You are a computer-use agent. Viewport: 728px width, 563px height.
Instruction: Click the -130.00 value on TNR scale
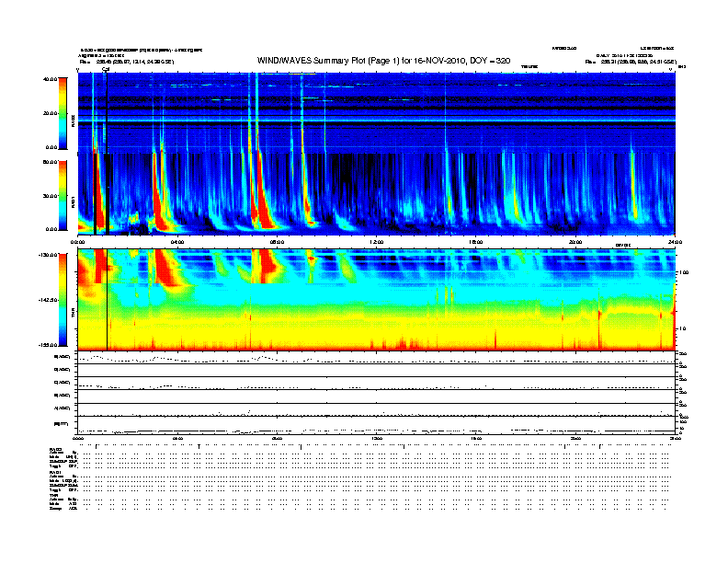tap(48, 255)
